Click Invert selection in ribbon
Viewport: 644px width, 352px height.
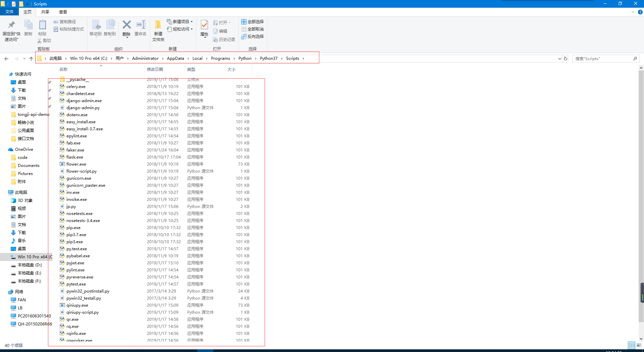(253, 37)
